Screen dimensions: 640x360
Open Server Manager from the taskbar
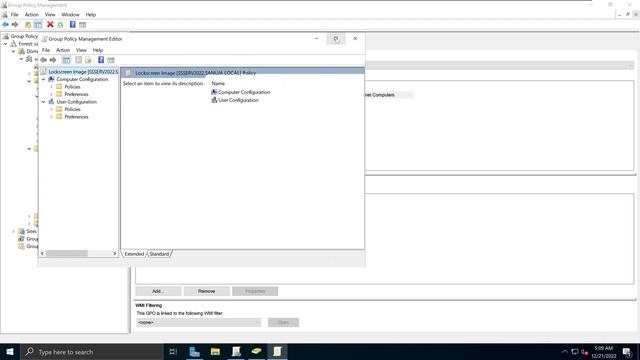coord(195,351)
